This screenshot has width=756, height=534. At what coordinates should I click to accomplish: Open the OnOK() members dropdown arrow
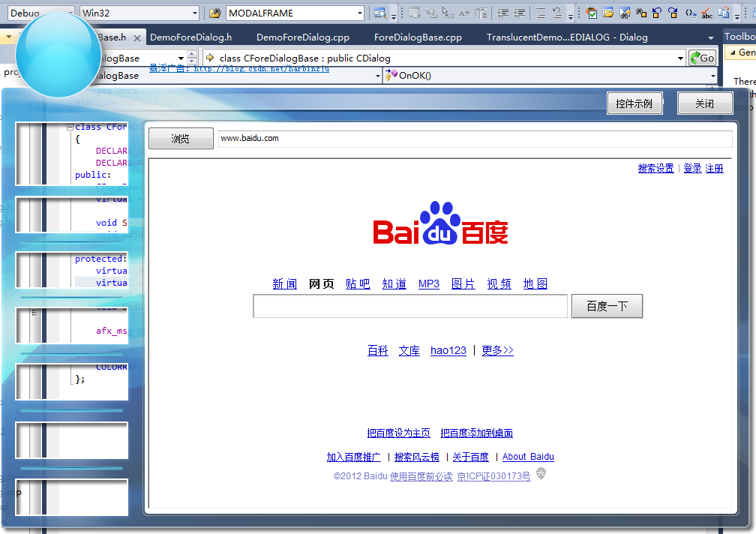click(x=712, y=76)
